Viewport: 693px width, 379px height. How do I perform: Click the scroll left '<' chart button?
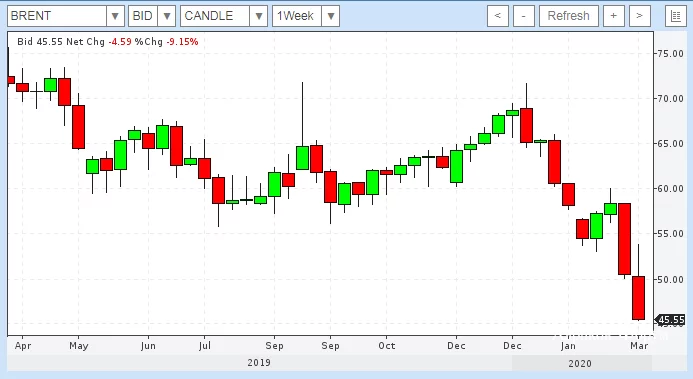coord(498,16)
